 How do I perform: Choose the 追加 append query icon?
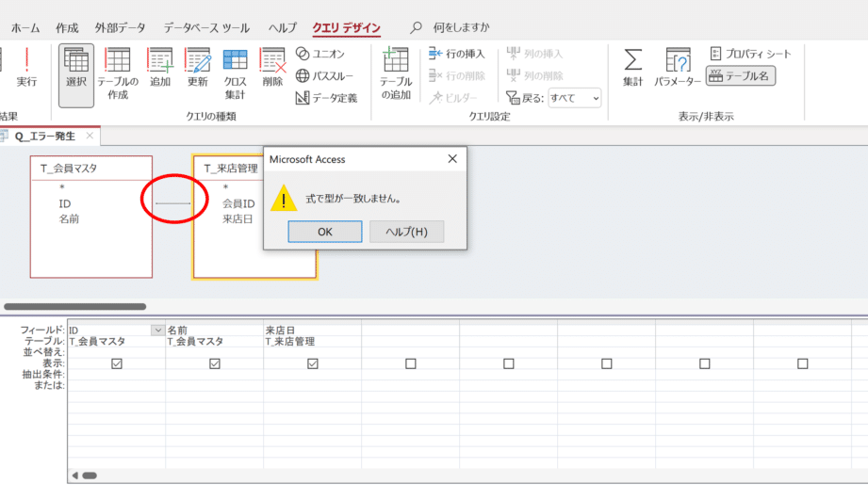(160, 68)
